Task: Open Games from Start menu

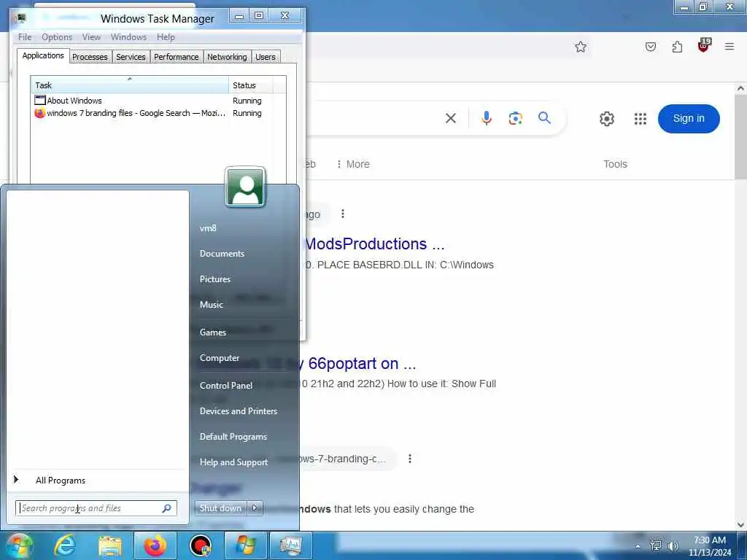Action: point(212,332)
